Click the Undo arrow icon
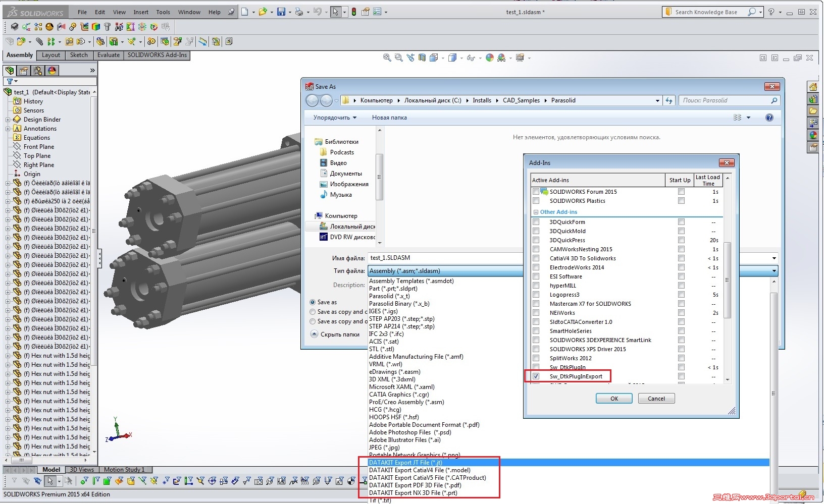Screen dimensions: 824x504 pyautogui.click(x=317, y=12)
